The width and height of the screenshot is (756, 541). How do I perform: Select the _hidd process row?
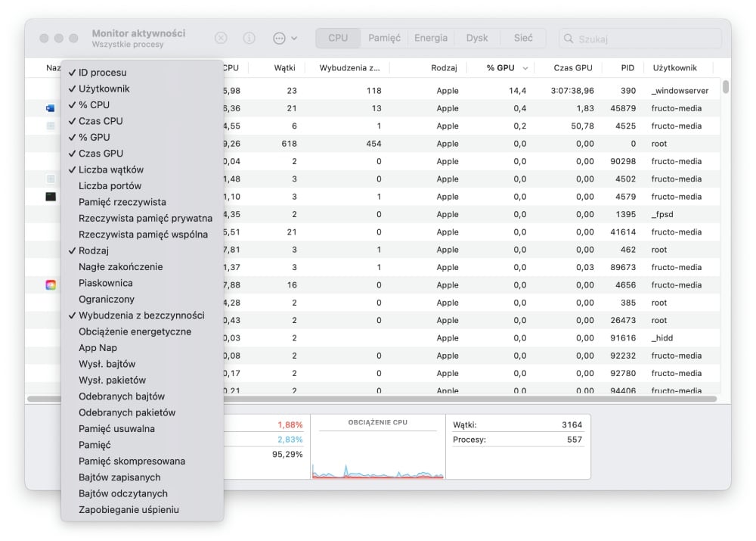point(372,337)
